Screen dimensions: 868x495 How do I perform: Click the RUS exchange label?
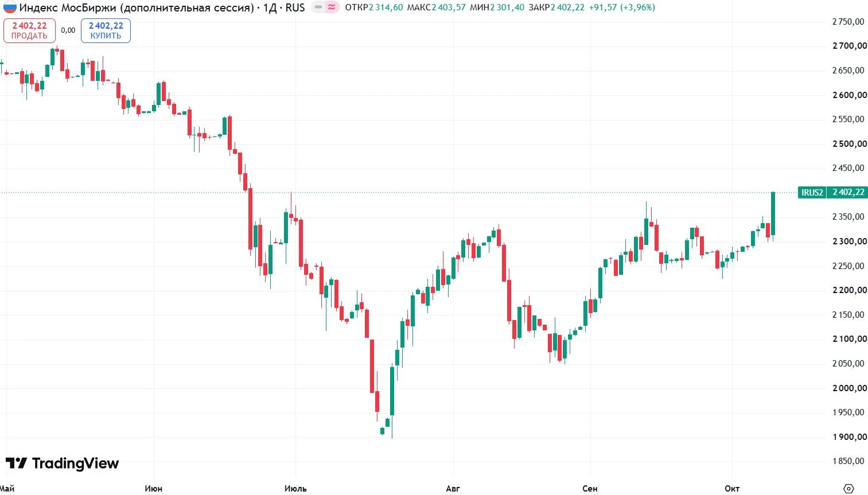295,7
